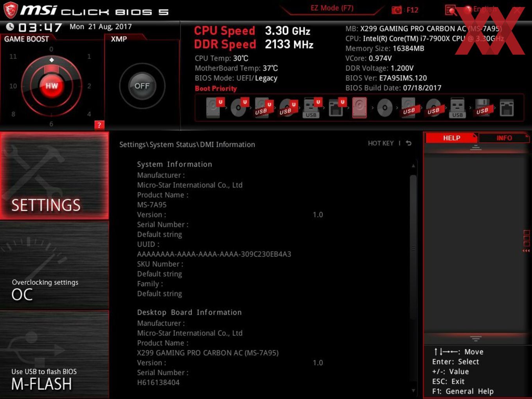The width and height of the screenshot is (532, 399).
Task: Click the DMI list scrollbar thumb
Action: (413, 247)
